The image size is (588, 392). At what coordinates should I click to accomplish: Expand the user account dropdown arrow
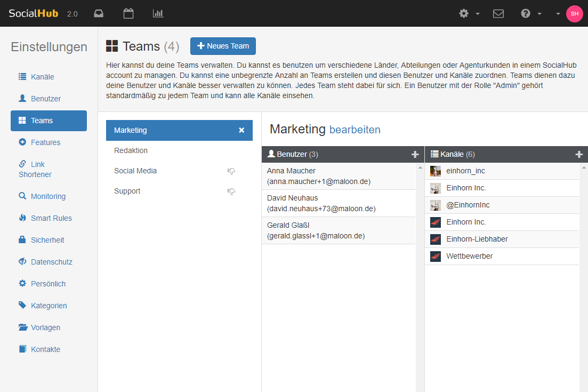tap(558, 14)
